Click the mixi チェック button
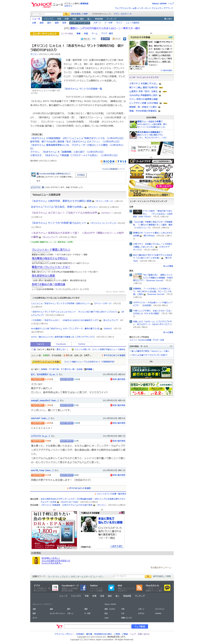Viewport: 204px width, 644px height. [116, 39]
